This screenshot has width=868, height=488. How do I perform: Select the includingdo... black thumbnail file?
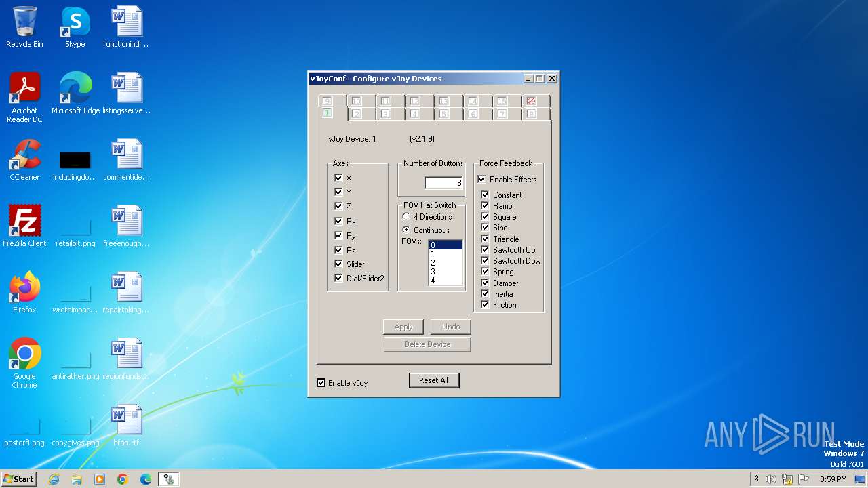click(75, 163)
